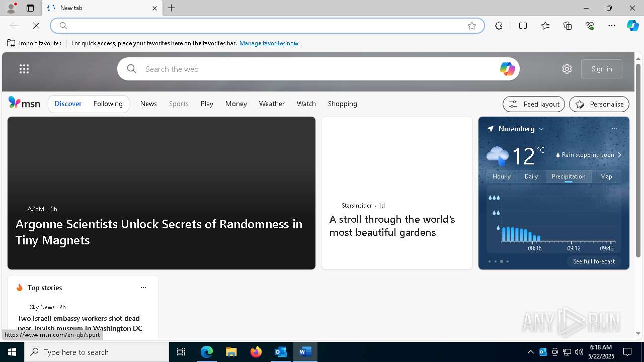644x362 pixels.
Task: Open the Sports section
Action: point(179,104)
